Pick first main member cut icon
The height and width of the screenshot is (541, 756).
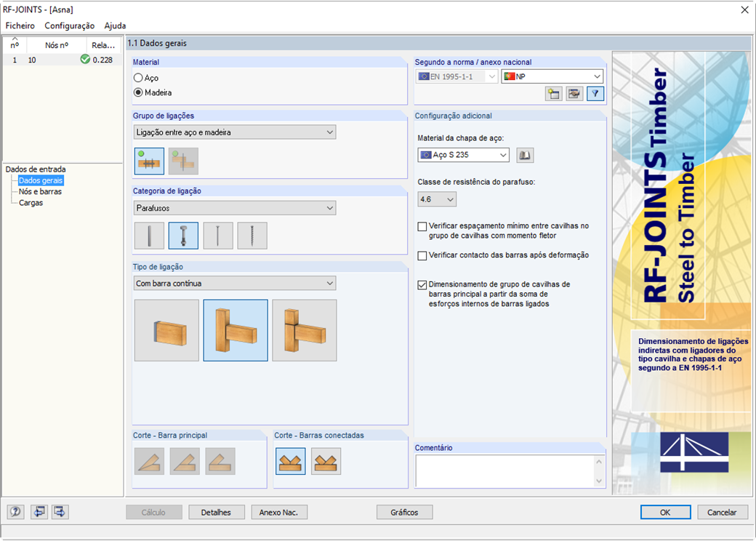coord(150,461)
